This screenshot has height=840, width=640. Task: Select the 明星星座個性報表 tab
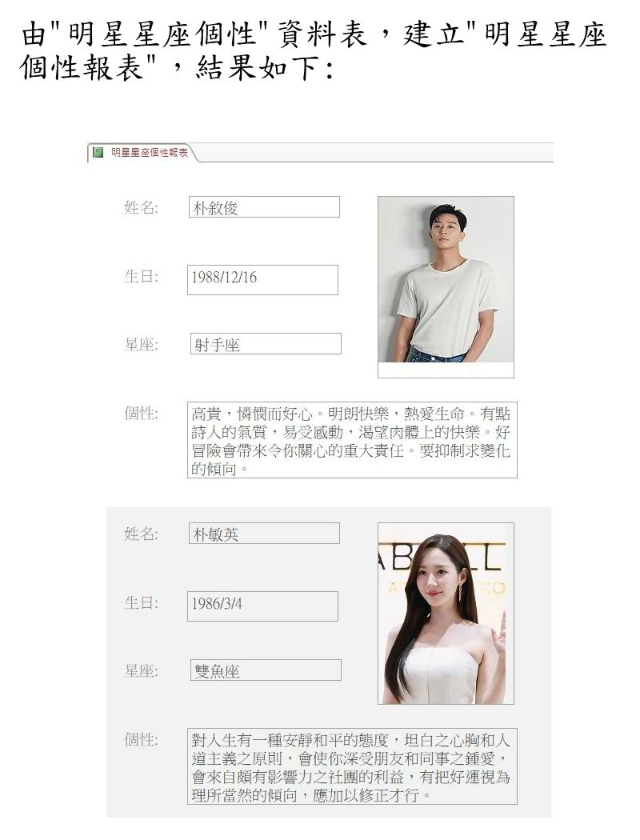142,153
